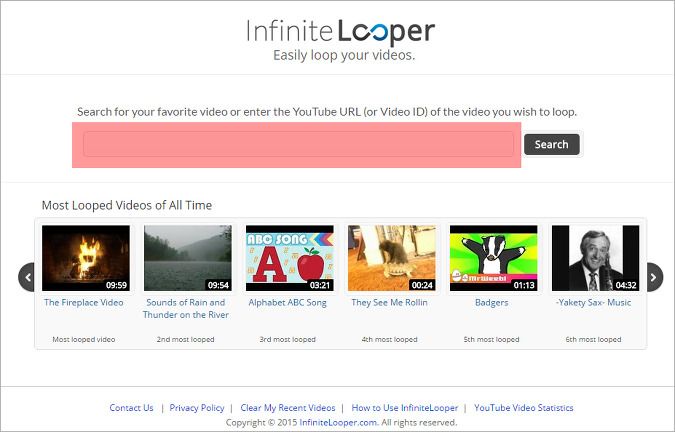Open How to Use InfiniteLooper link

(405, 407)
